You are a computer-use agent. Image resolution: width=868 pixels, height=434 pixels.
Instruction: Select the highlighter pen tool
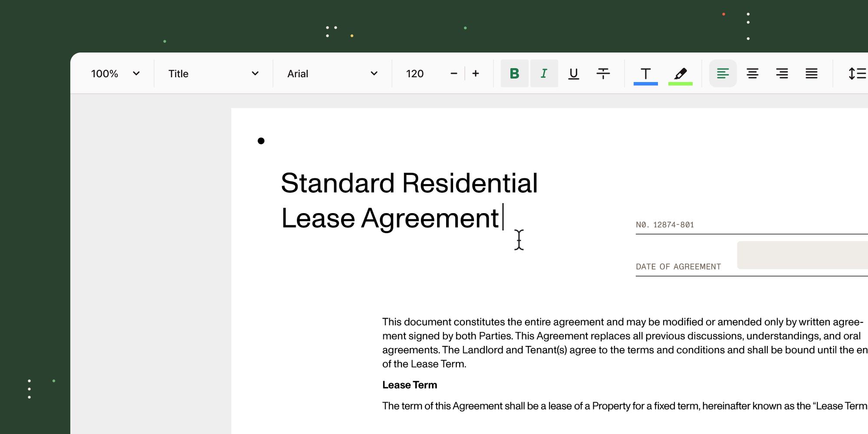pyautogui.click(x=680, y=72)
